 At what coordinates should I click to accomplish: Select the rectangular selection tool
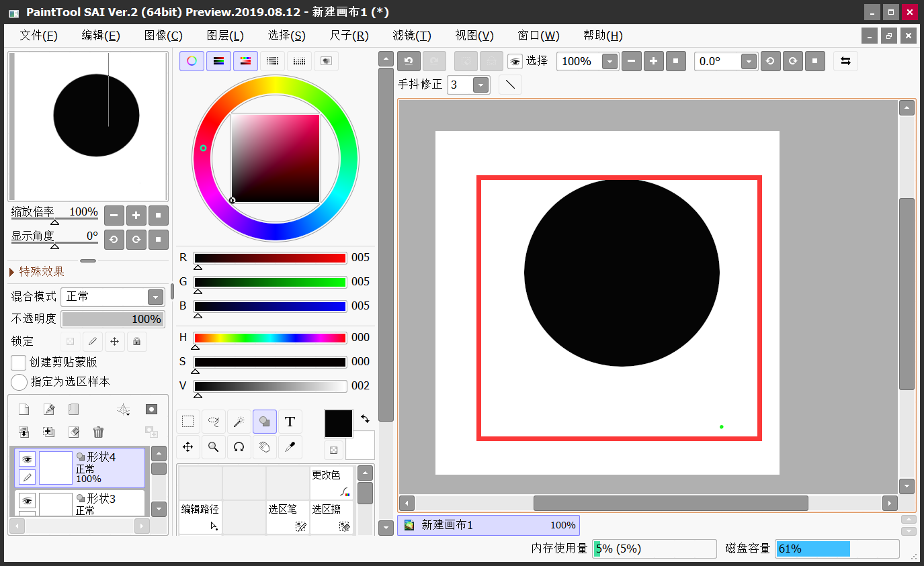(188, 422)
